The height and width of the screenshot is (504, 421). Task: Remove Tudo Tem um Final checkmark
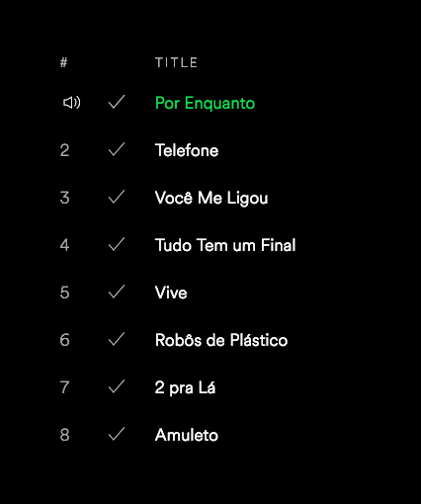(117, 244)
